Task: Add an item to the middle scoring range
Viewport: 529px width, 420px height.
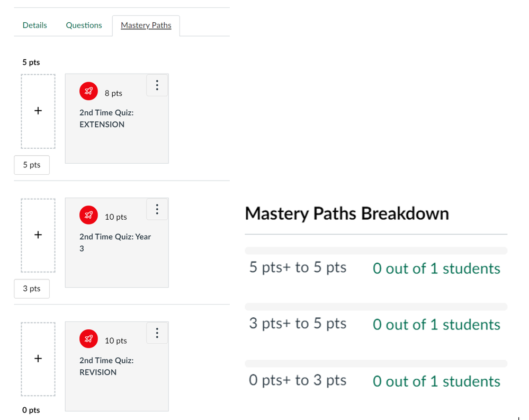Action: [x=38, y=235]
